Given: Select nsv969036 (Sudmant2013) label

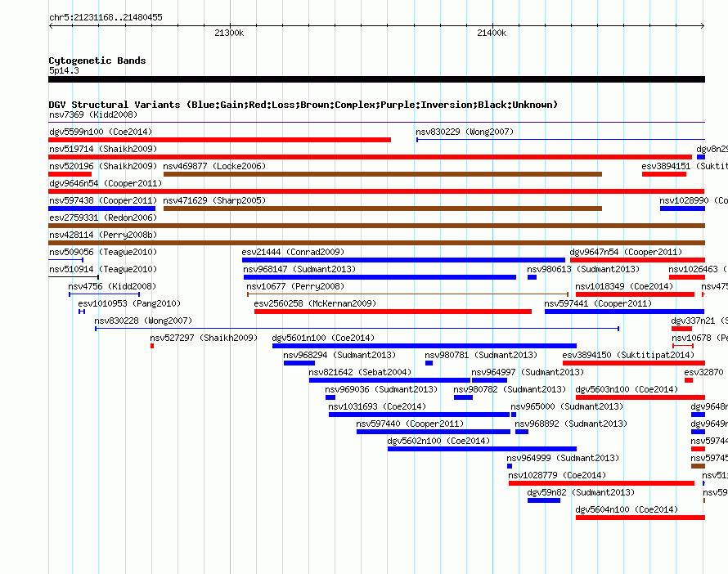Looking at the screenshot, I should coord(381,389).
